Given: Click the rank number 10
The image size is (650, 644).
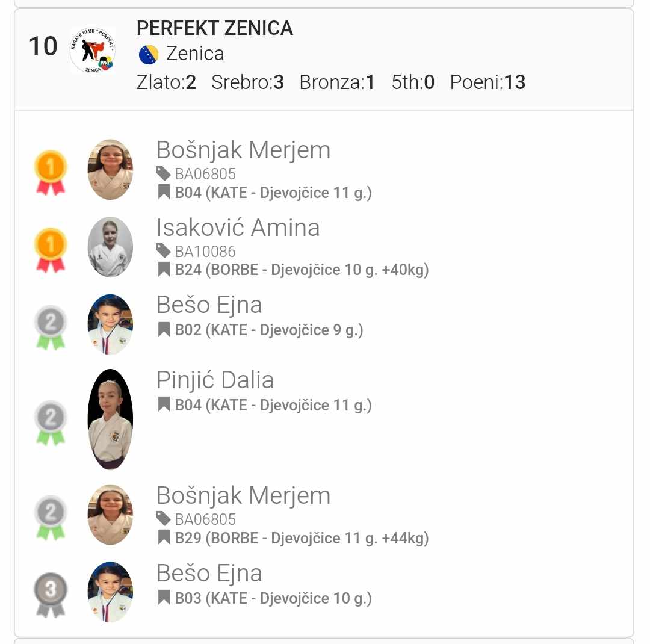Looking at the screenshot, I should pyautogui.click(x=43, y=47).
